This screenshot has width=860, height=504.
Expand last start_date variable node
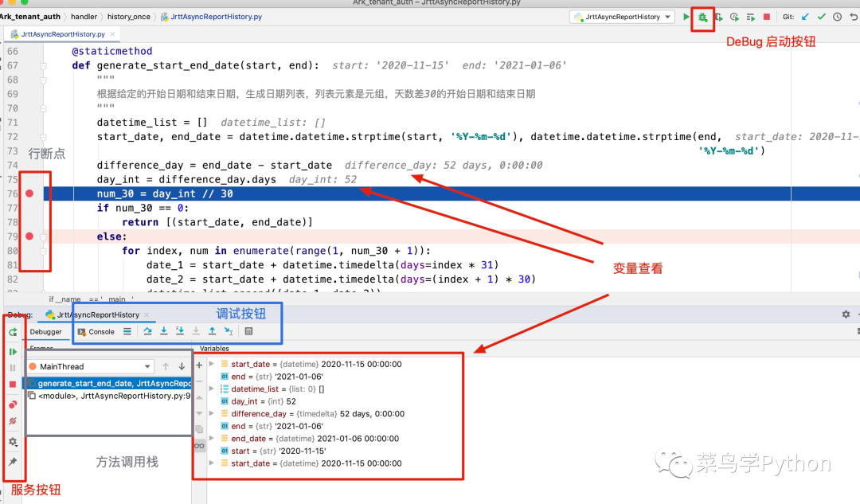tap(212, 463)
